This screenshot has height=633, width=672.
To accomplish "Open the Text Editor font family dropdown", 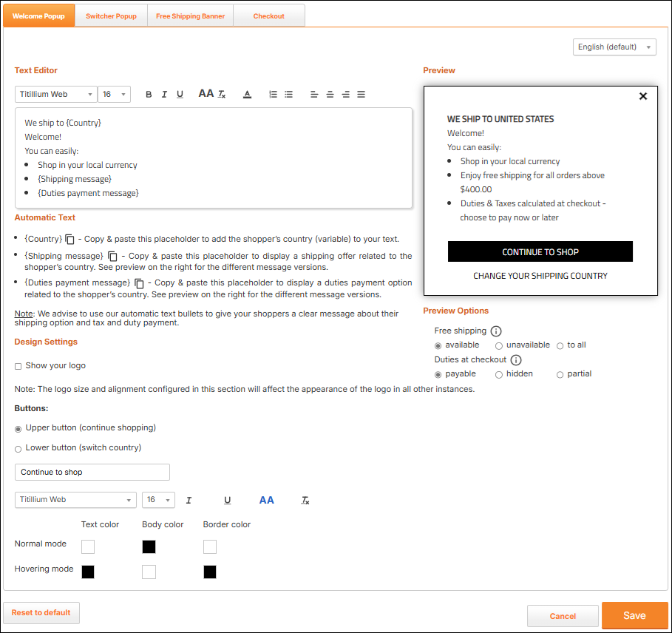I will (55, 95).
